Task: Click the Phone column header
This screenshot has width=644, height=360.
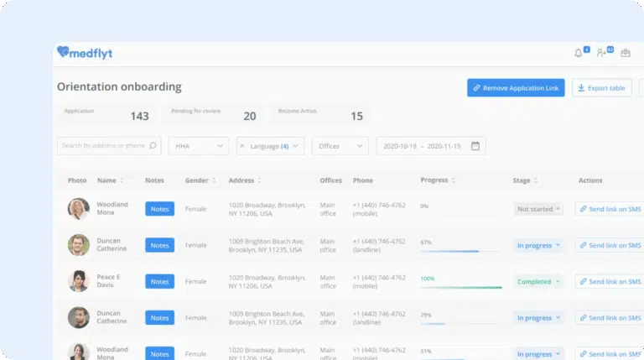Action: point(362,180)
